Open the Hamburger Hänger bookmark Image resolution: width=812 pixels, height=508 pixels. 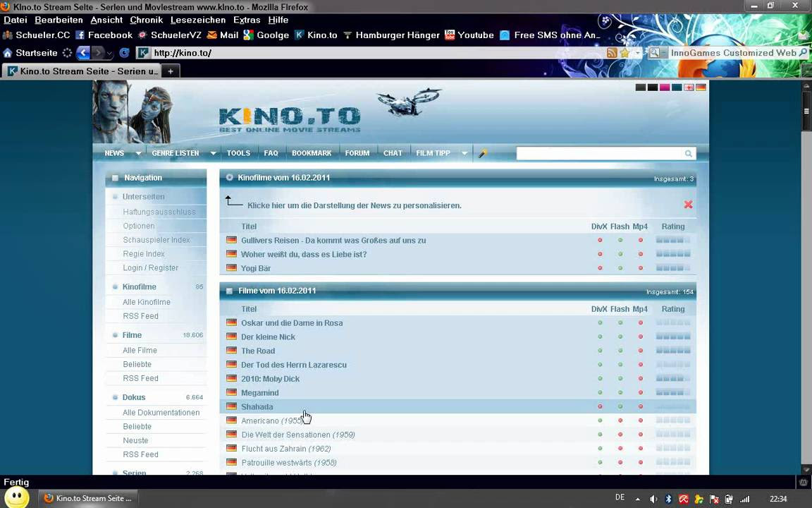391,35
